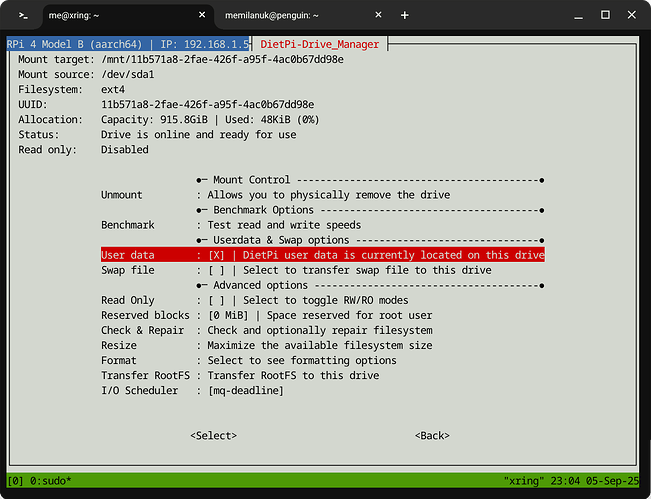Click the <Back> button
Viewport: 651px width, 499px height.
click(432, 435)
